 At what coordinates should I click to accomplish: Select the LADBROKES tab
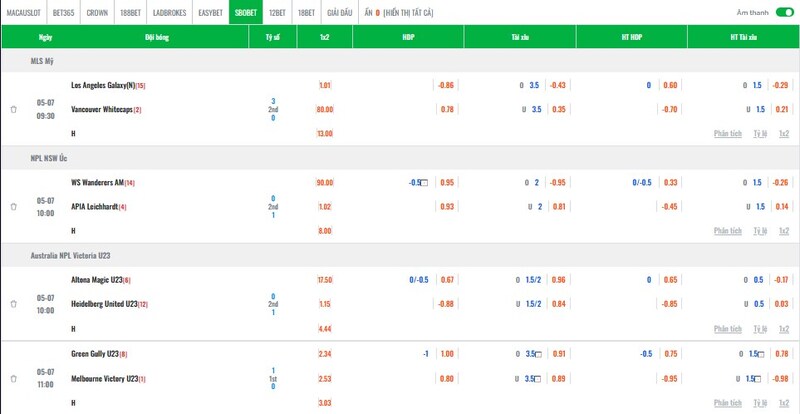point(170,13)
